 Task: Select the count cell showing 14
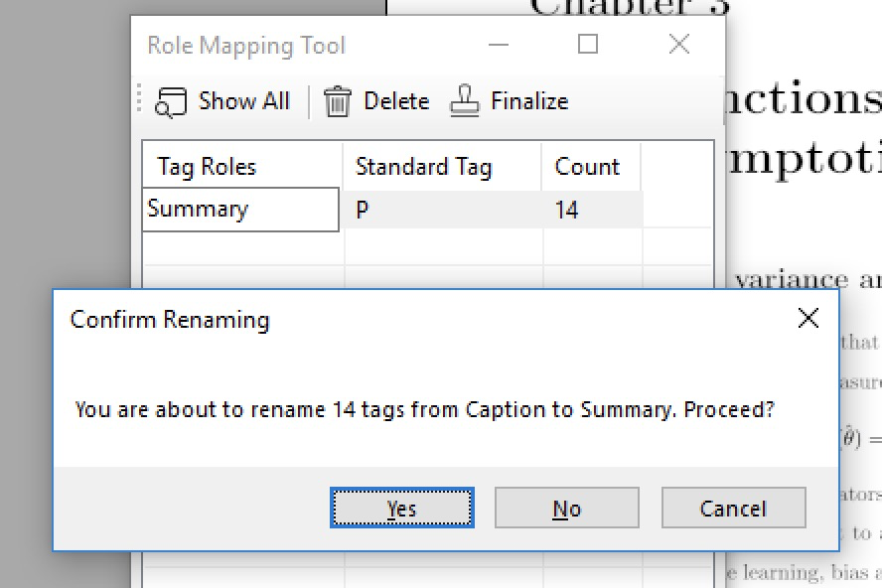click(592, 210)
